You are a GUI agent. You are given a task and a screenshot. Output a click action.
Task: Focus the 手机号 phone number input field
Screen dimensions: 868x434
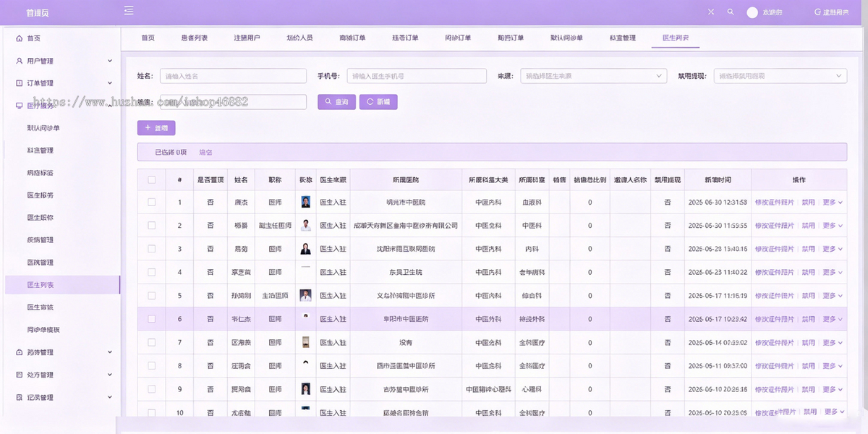click(x=417, y=76)
